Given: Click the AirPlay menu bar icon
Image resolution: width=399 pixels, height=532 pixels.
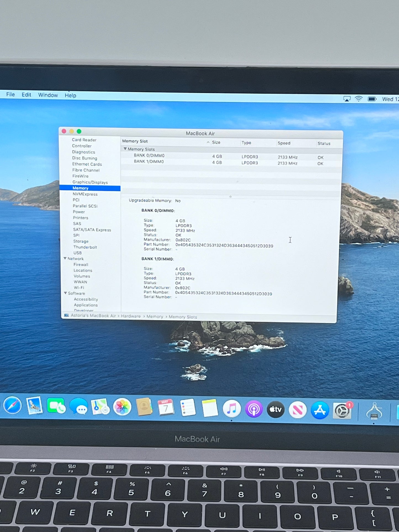Looking at the screenshot, I should pos(347,99).
